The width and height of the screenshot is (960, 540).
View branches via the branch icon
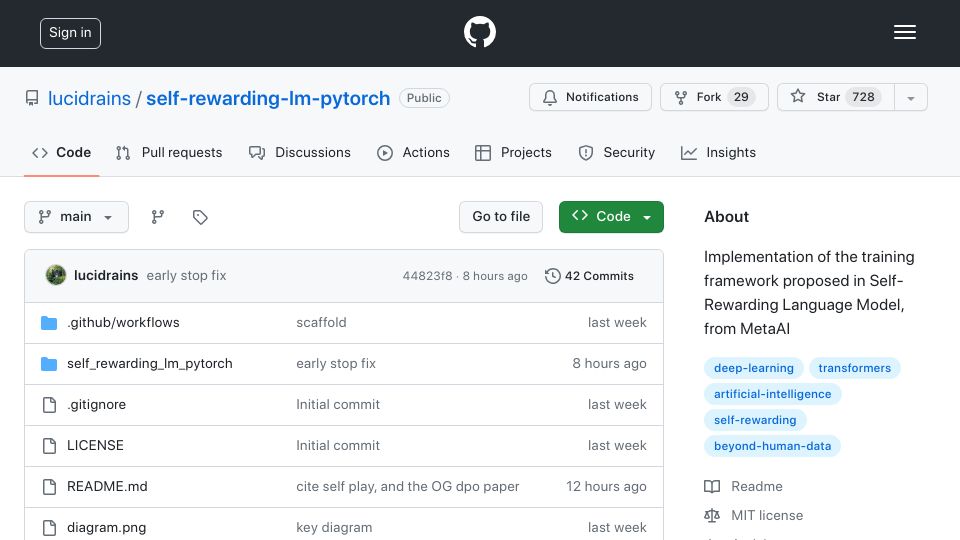158,217
